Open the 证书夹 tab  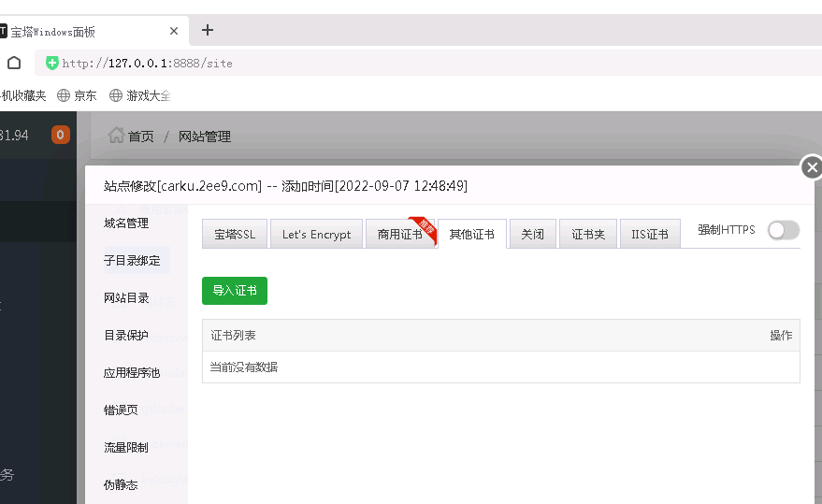(588, 235)
